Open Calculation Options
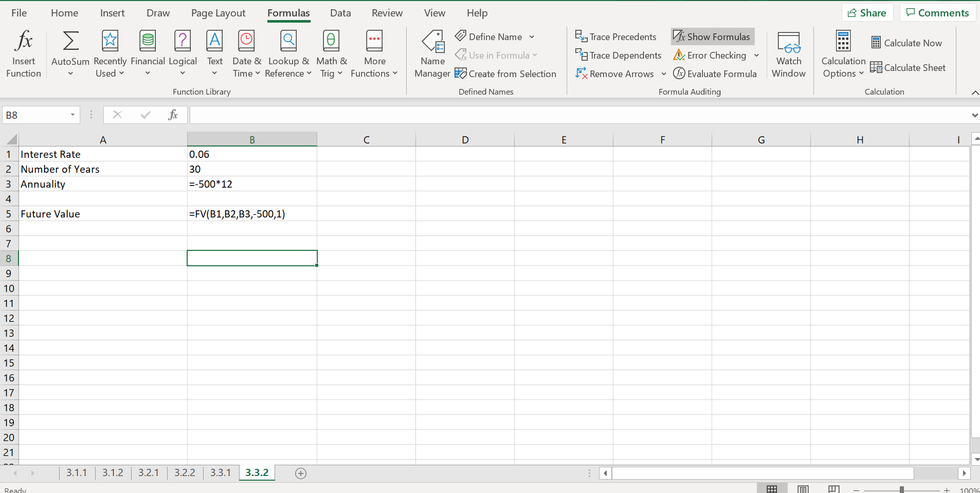980x493 pixels. [x=843, y=54]
